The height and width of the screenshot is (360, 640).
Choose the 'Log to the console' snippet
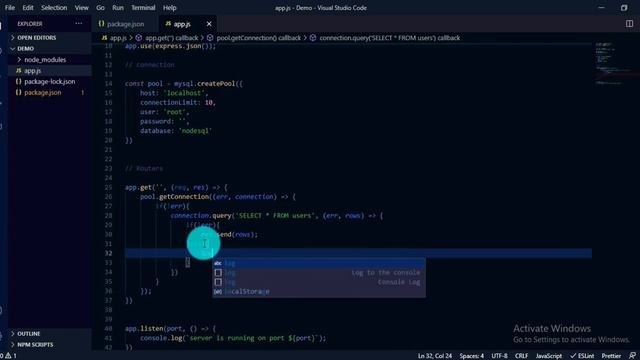[319, 273]
